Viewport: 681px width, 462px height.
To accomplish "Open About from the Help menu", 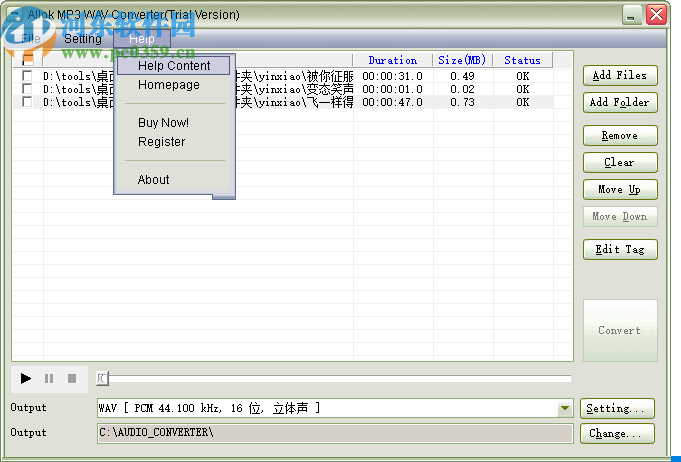I will tap(153, 179).
